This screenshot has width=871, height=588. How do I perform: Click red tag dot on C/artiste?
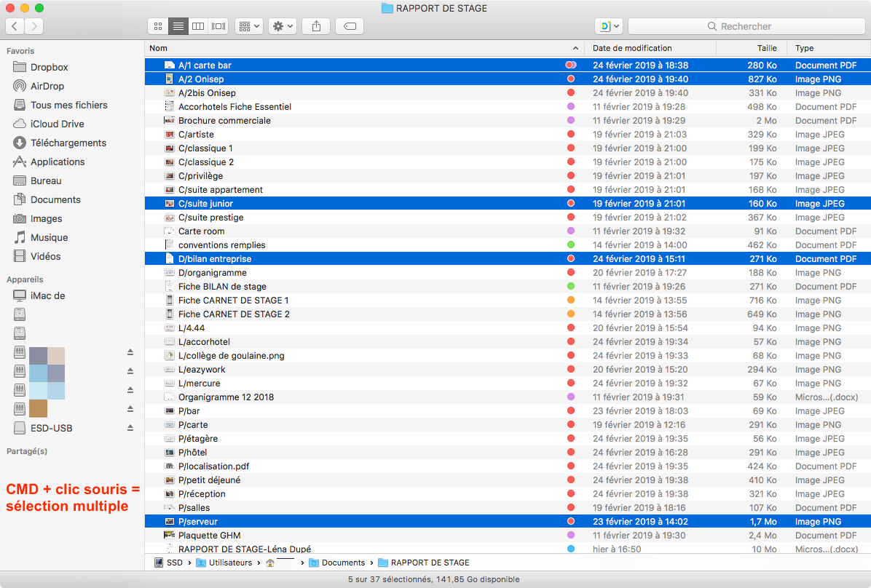pos(571,135)
